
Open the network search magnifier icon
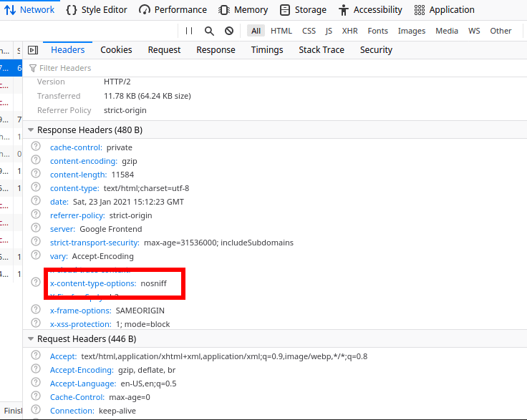tap(209, 31)
